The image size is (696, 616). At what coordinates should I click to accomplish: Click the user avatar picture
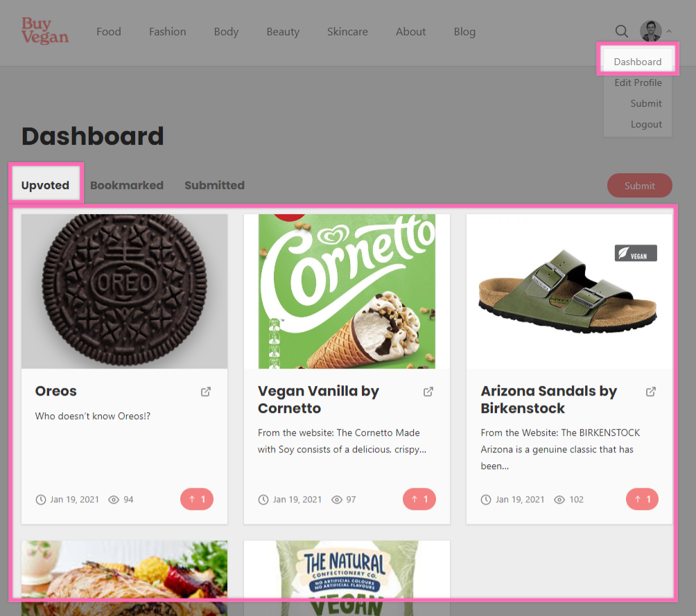pyautogui.click(x=650, y=31)
